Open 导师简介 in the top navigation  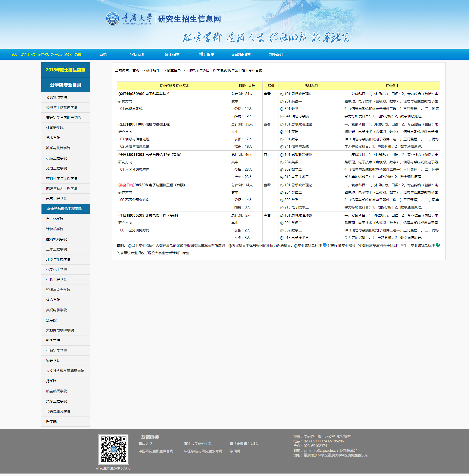tap(276, 54)
